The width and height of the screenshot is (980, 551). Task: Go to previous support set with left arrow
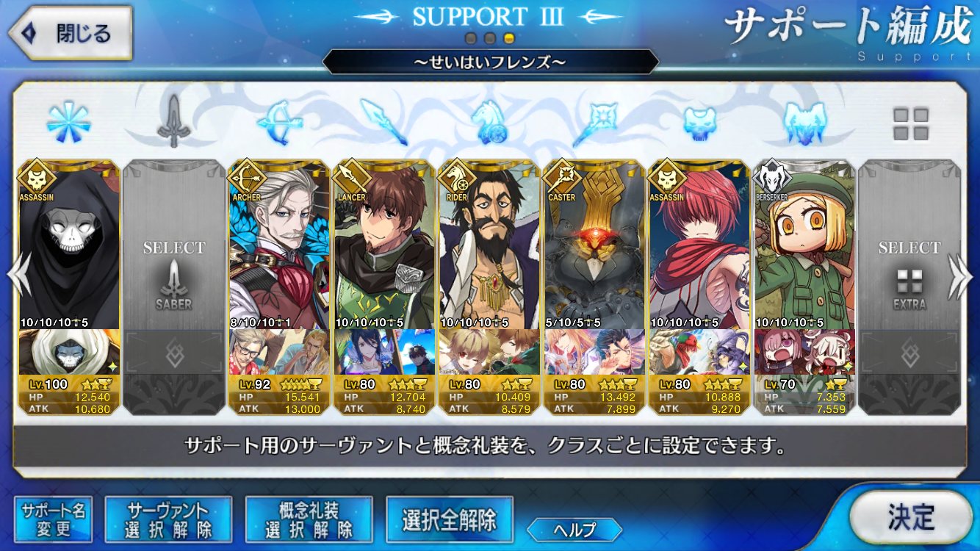[19, 275]
